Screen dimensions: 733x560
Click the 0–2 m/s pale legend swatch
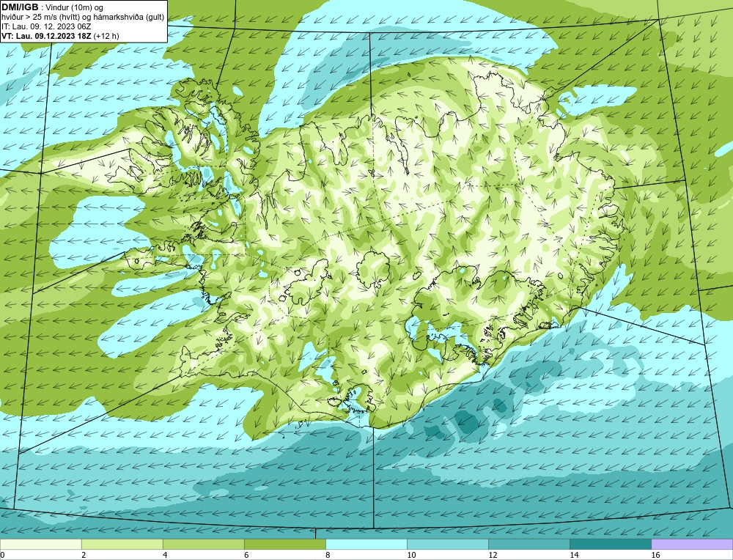[x=40, y=544]
